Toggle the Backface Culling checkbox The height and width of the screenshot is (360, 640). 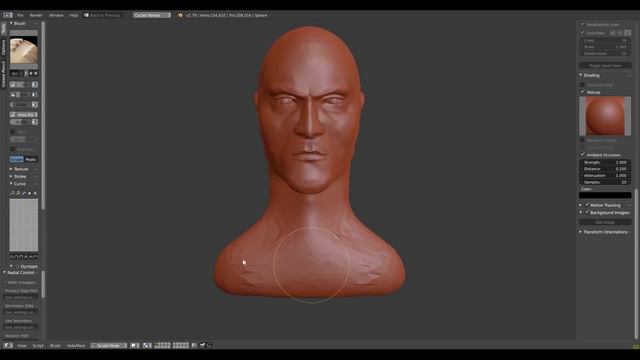pyautogui.click(x=583, y=140)
